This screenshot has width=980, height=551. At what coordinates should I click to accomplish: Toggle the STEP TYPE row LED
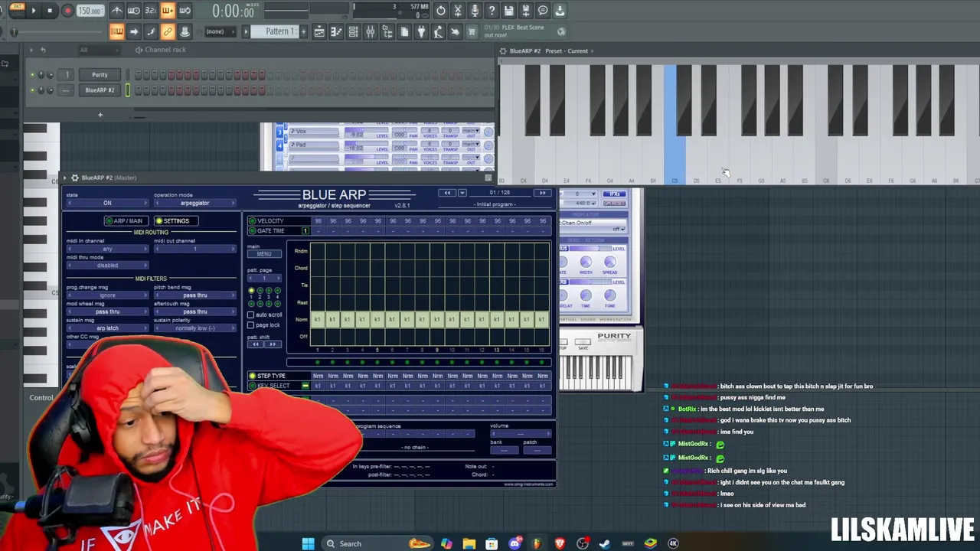(x=253, y=376)
